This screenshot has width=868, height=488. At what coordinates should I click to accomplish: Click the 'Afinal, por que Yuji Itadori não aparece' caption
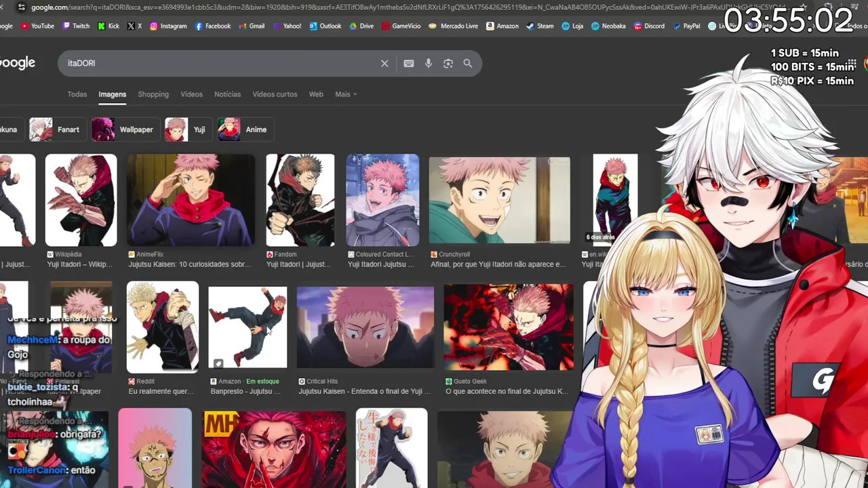(x=498, y=264)
